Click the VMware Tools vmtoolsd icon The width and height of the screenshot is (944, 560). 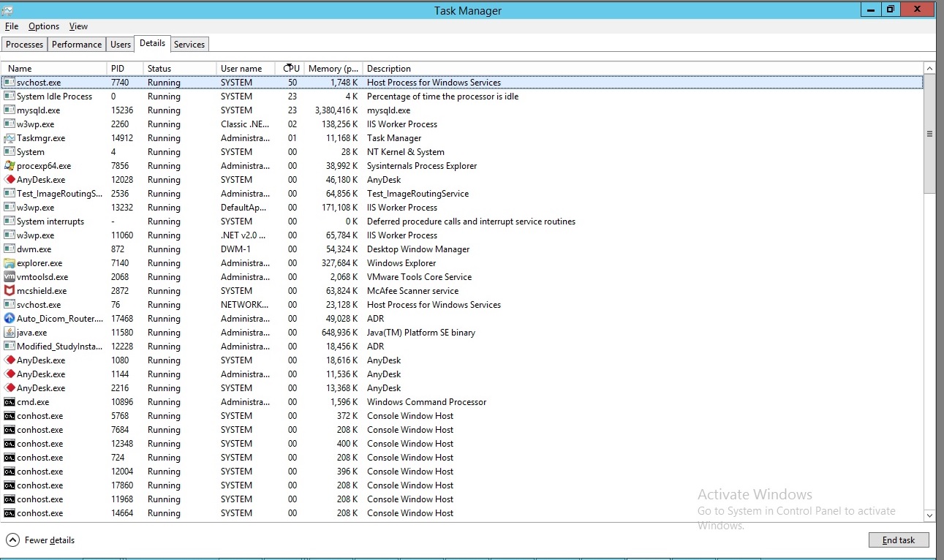point(9,276)
